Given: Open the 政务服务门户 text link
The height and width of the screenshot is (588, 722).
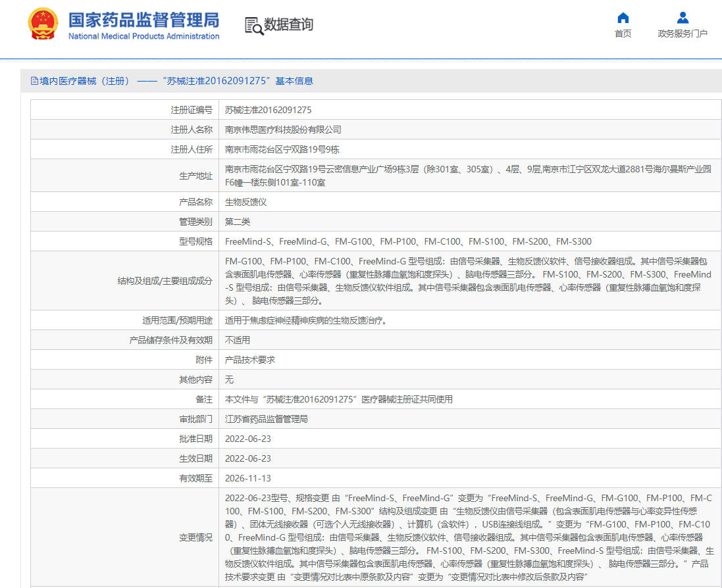Looking at the screenshot, I should click(683, 34).
